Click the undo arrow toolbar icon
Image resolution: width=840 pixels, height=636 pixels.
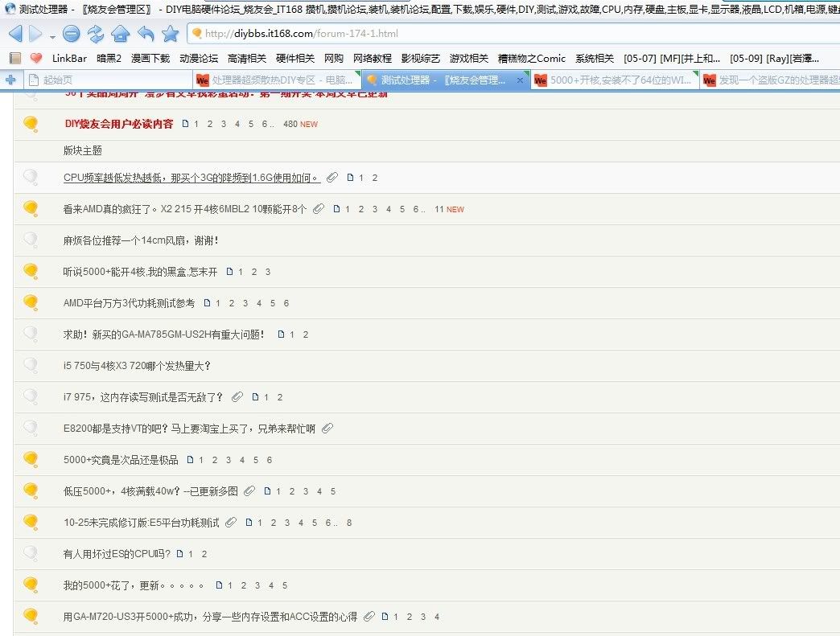click(146, 34)
